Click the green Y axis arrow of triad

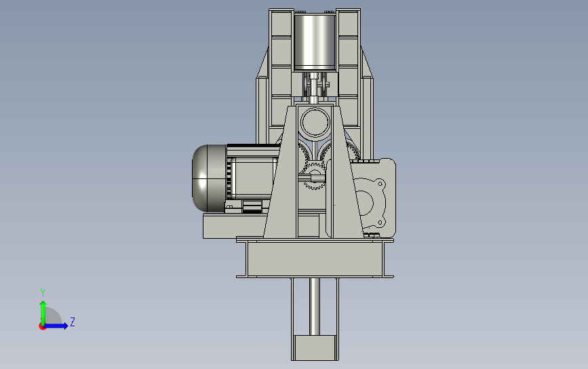coord(43,311)
